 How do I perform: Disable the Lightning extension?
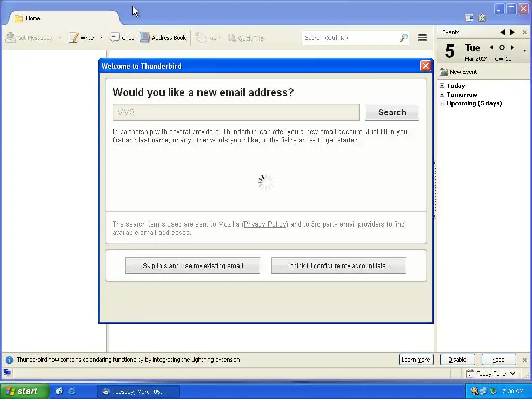point(457,360)
